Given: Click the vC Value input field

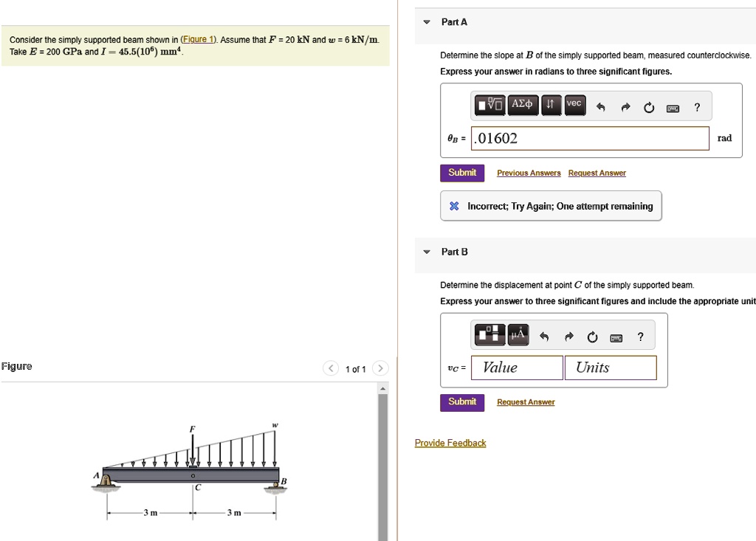Looking at the screenshot, I should [517, 368].
